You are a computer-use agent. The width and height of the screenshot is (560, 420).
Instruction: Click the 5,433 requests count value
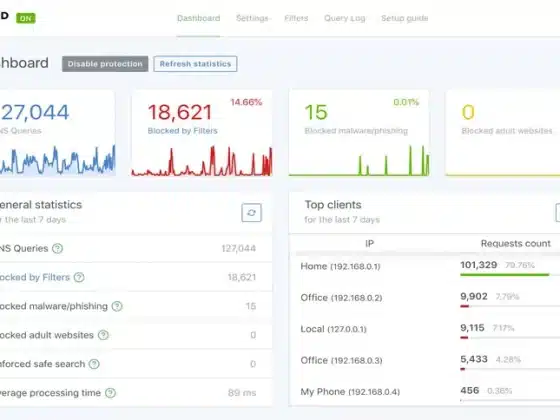[474, 359]
